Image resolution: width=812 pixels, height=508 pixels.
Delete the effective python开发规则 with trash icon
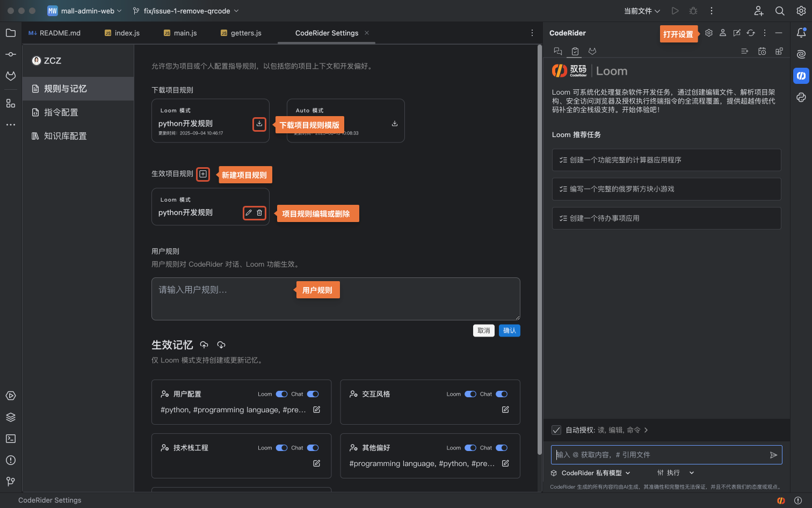coord(259,213)
